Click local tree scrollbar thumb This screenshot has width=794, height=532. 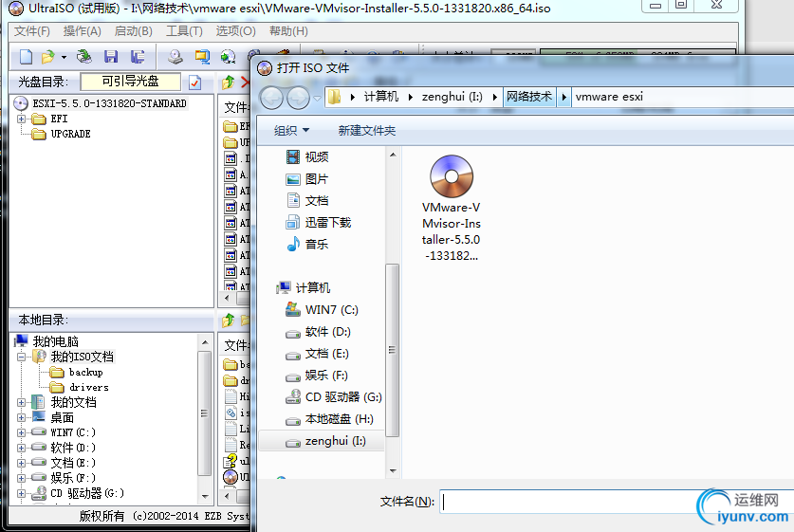(205, 413)
